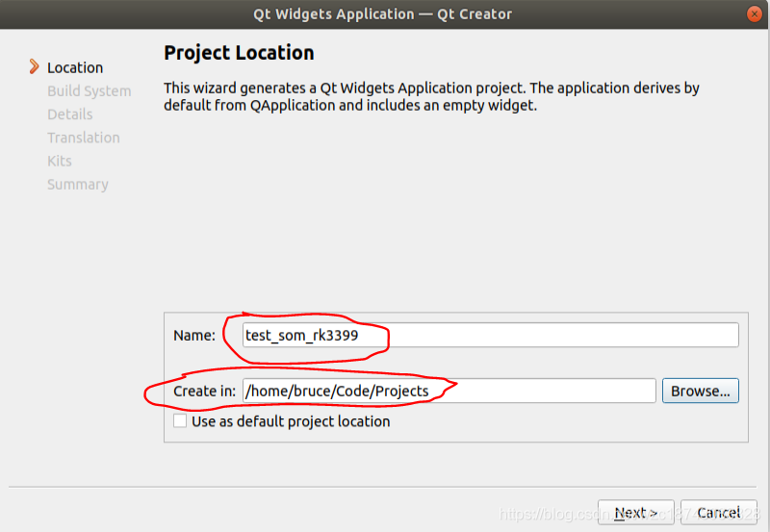Click the Name: label
Viewport: 770px width, 532px height.
pos(194,335)
